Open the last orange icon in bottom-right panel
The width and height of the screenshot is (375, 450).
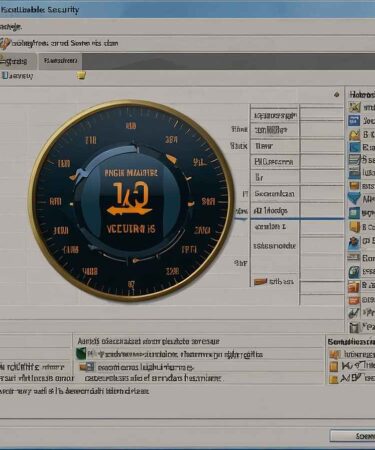coord(333,379)
